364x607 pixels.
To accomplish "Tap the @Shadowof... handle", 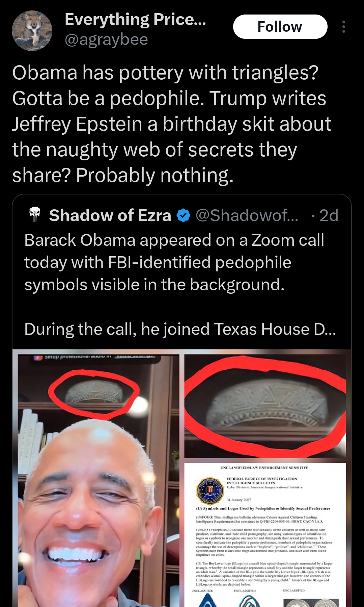I will pyautogui.click(x=247, y=215).
